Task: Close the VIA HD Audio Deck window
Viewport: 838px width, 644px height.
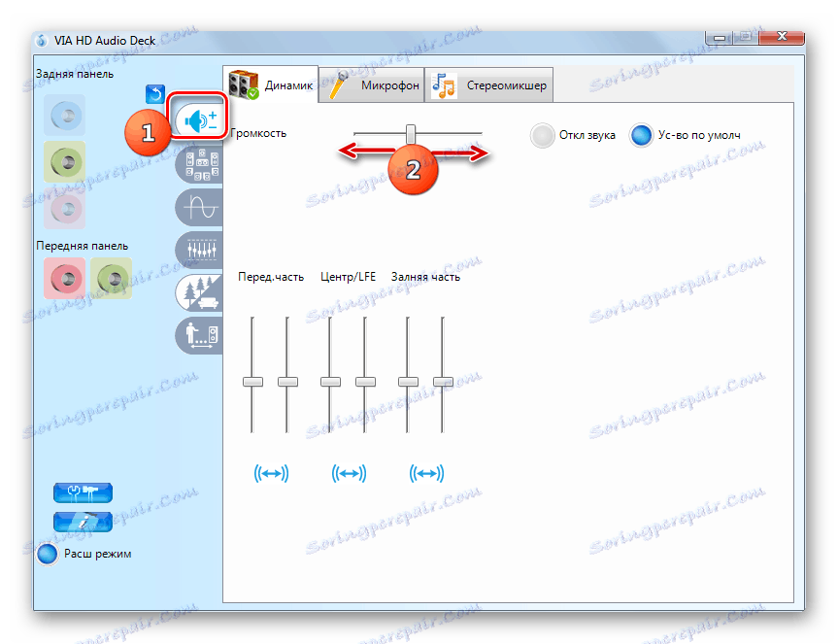Action: coord(782,37)
